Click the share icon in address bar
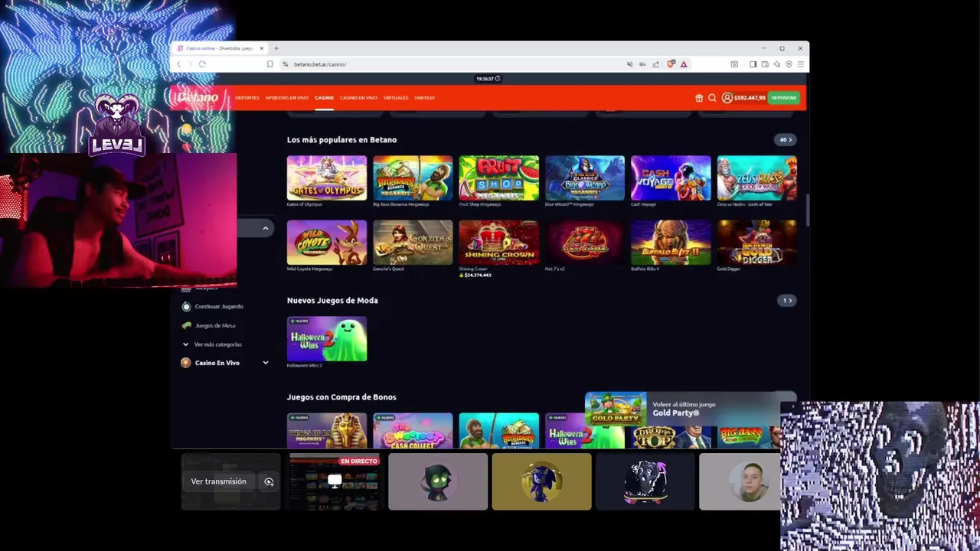Viewport: 980px width, 551px height. [x=656, y=64]
